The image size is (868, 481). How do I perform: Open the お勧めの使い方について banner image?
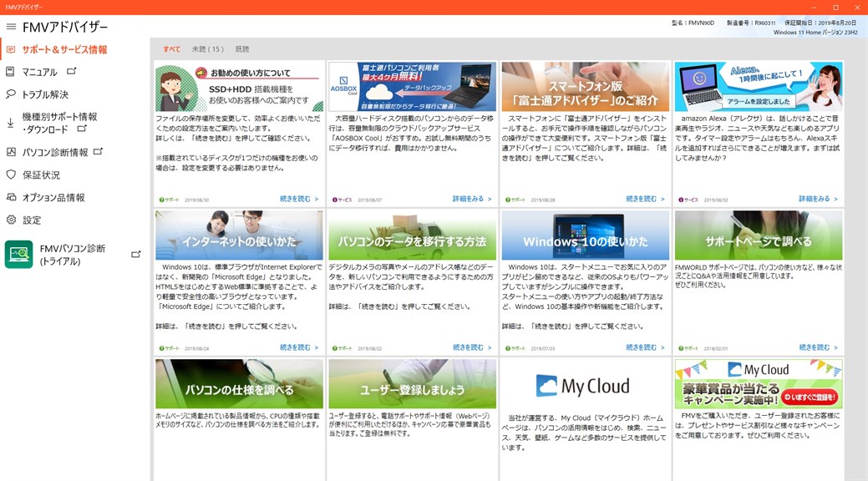coord(239,86)
